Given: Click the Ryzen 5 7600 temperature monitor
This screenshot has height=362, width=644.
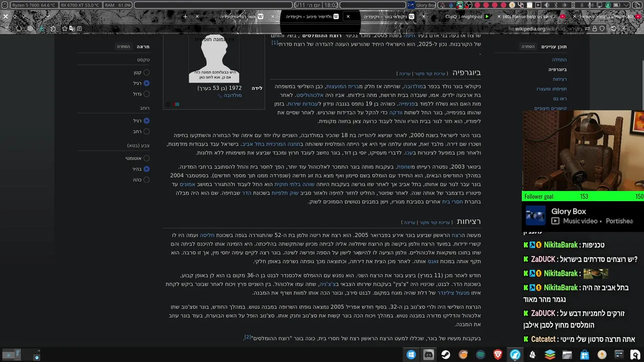Looking at the screenshot, I should 33,5.
